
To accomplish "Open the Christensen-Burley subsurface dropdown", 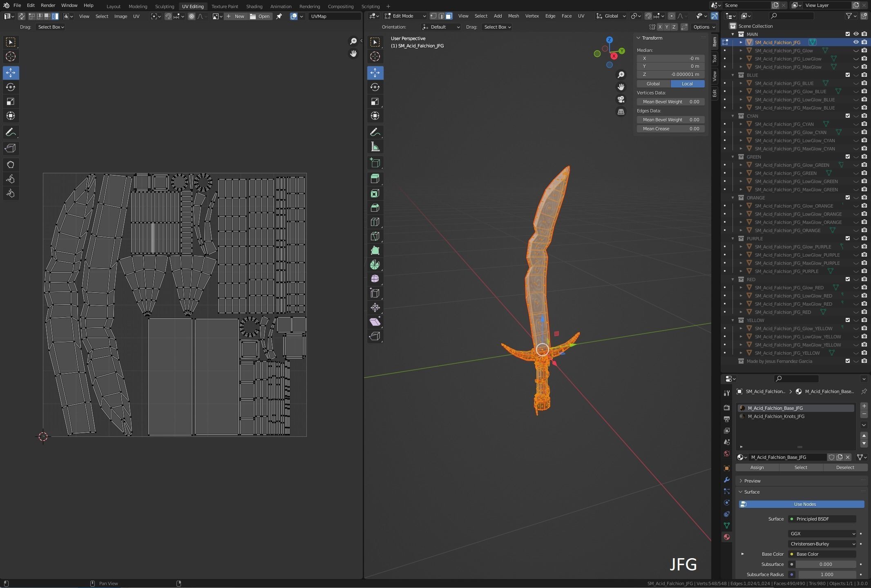I will pos(822,544).
